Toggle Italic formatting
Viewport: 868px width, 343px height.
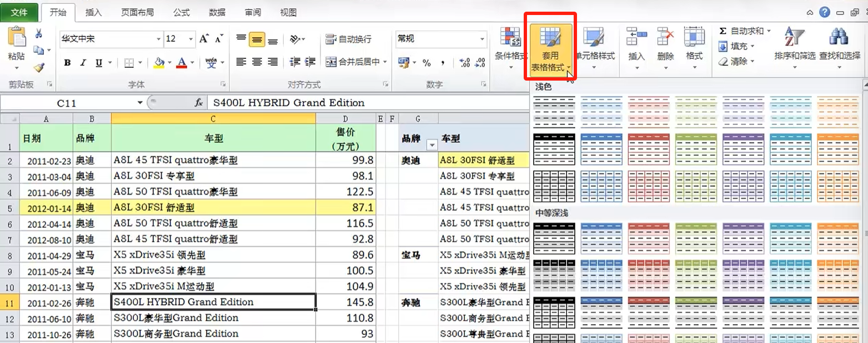[83, 63]
